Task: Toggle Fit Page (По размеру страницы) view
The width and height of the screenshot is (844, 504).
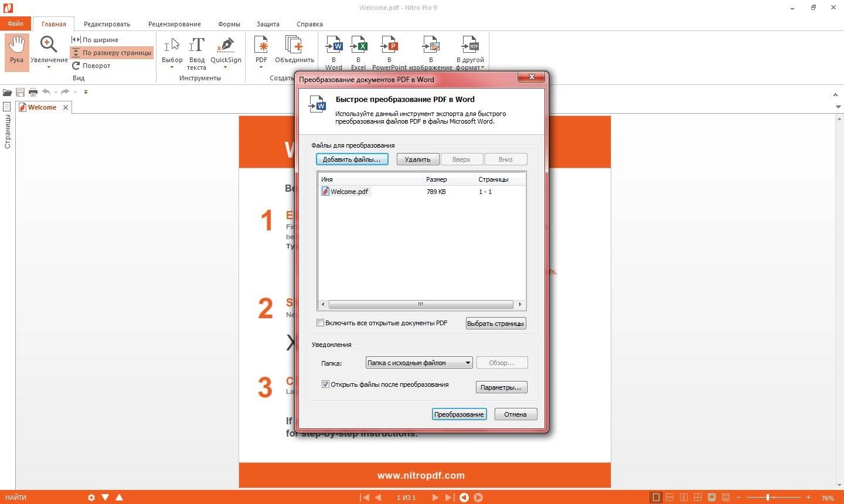Action: [111, 53]
